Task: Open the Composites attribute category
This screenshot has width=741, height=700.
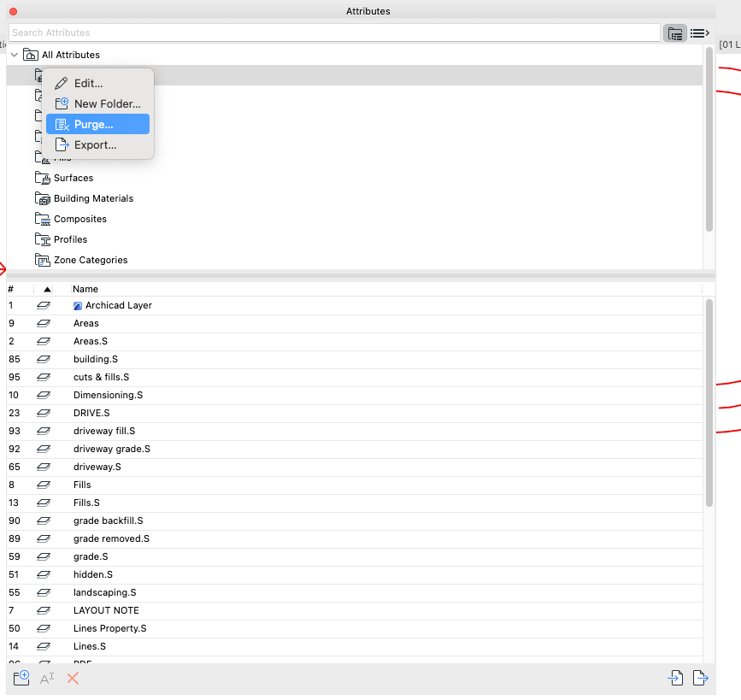Action: tap(41, 219)
